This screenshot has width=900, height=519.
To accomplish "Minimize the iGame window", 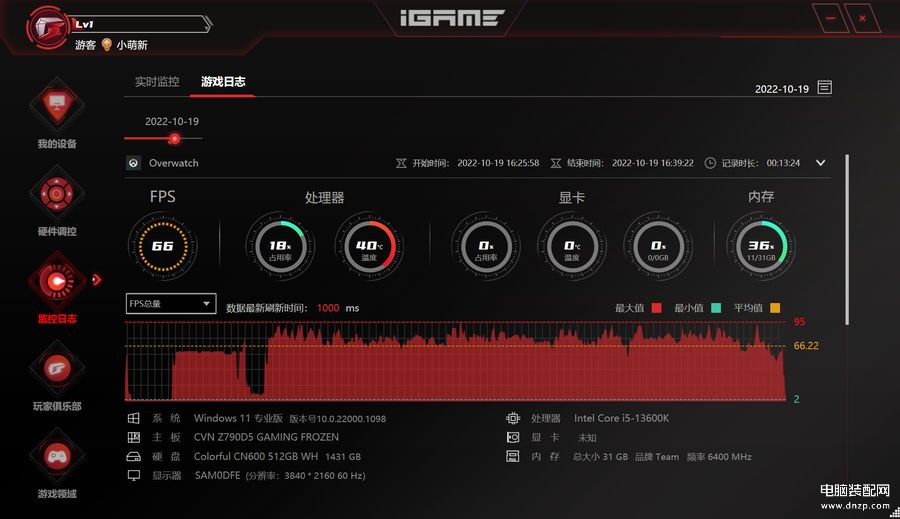I will tap(830, 18).
